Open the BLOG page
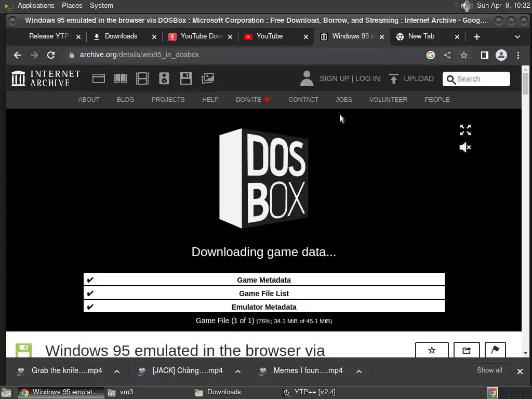Image resolution: width=532 pixels, height=399 pixels. pyautogui.click(x=126, y=99)
